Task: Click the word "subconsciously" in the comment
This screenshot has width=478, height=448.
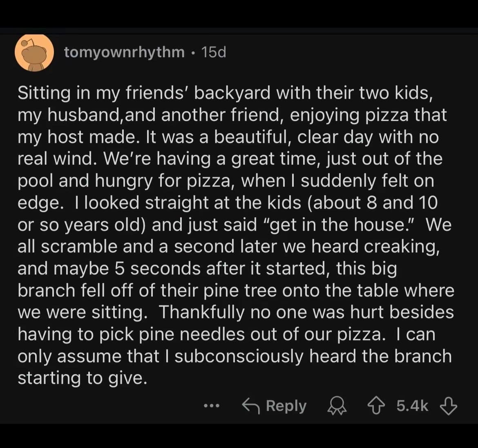Action: [x=239, y=356]
